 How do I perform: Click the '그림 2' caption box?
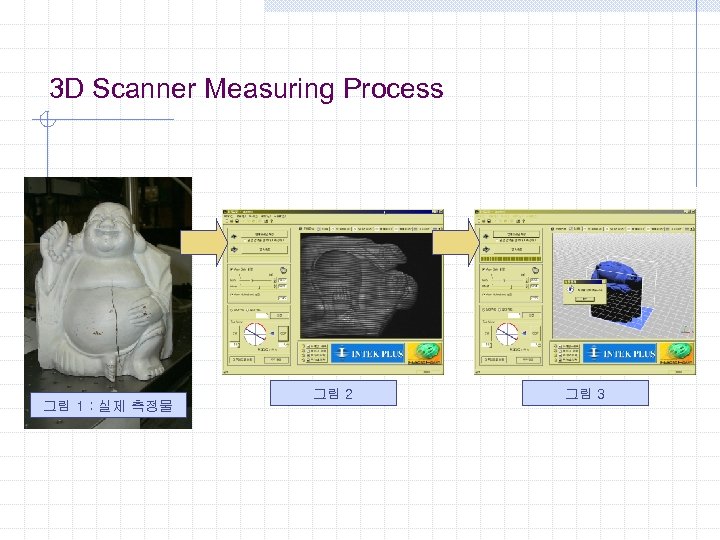click(333, 393)
